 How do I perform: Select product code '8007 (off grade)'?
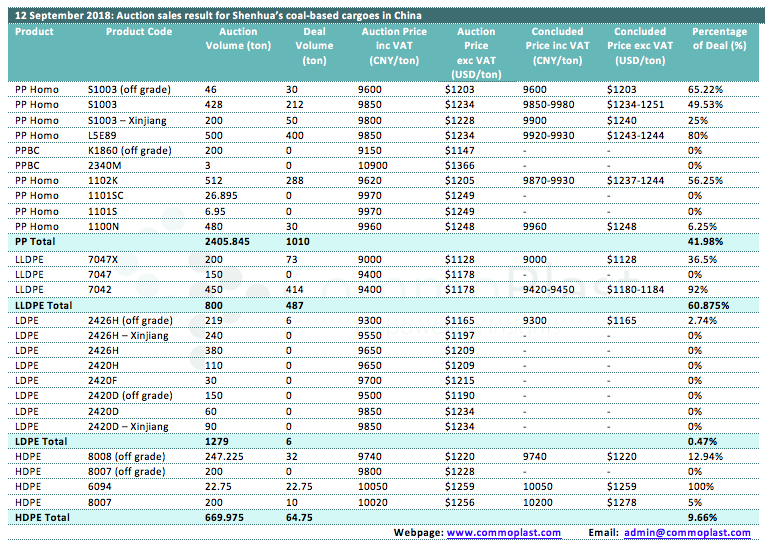coord(126,472)
